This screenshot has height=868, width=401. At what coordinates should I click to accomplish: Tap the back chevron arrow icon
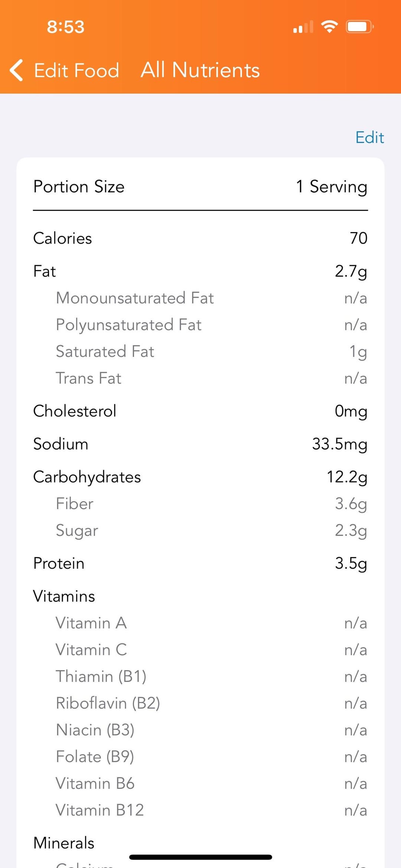coord(16,70)
